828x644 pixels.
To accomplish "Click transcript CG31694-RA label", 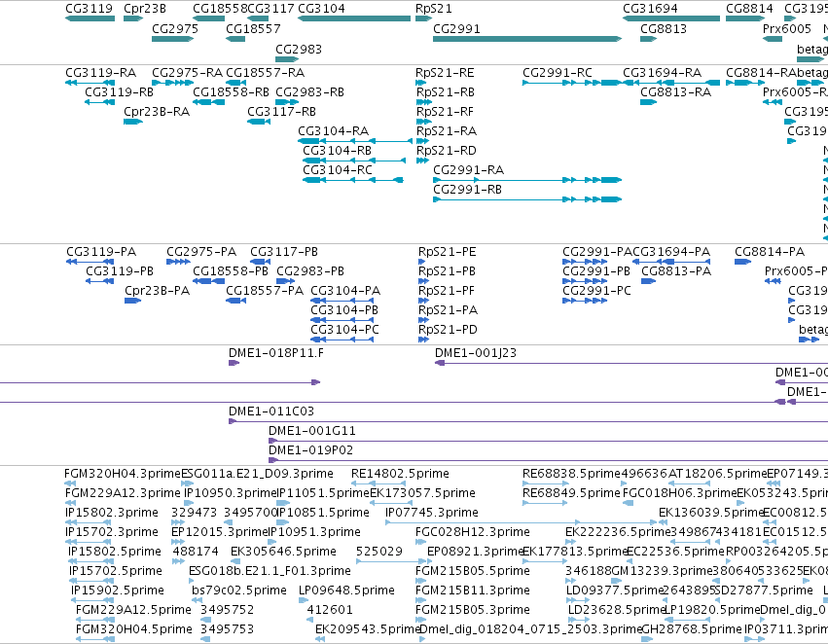I will pyautogui.click(x=663, y=72).
